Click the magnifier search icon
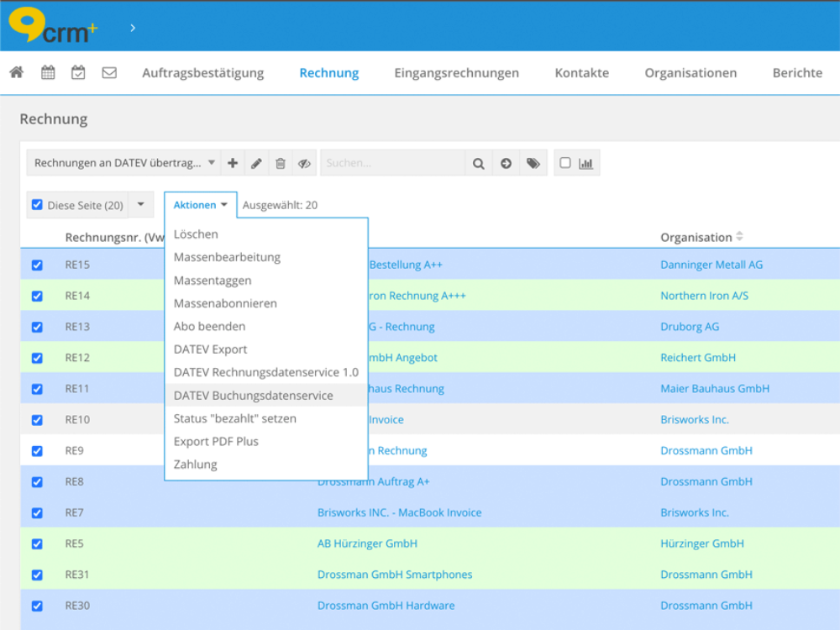The width and height of the screenshot is (840, 630). coord(478,163)
